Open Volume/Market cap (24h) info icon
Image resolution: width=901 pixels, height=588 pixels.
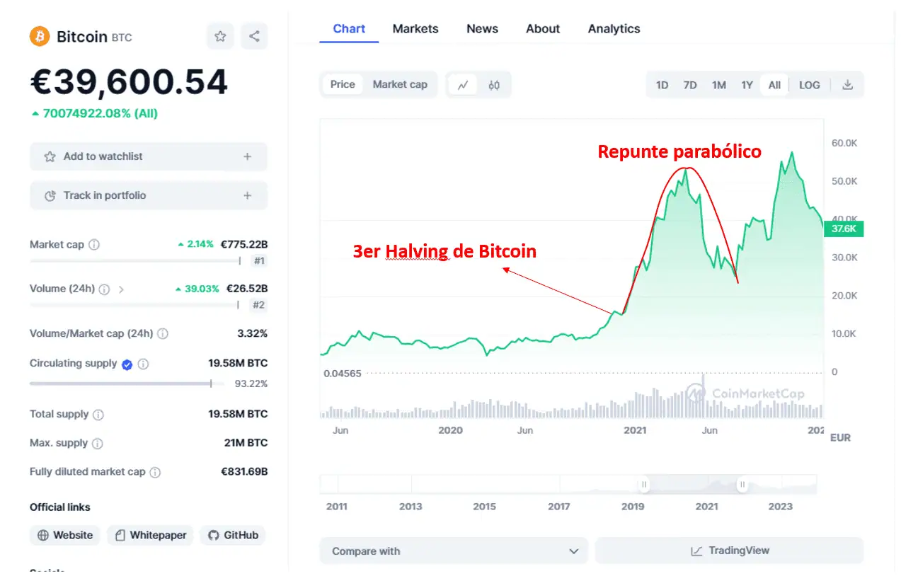pyautogui.click(x=162, y=333)
